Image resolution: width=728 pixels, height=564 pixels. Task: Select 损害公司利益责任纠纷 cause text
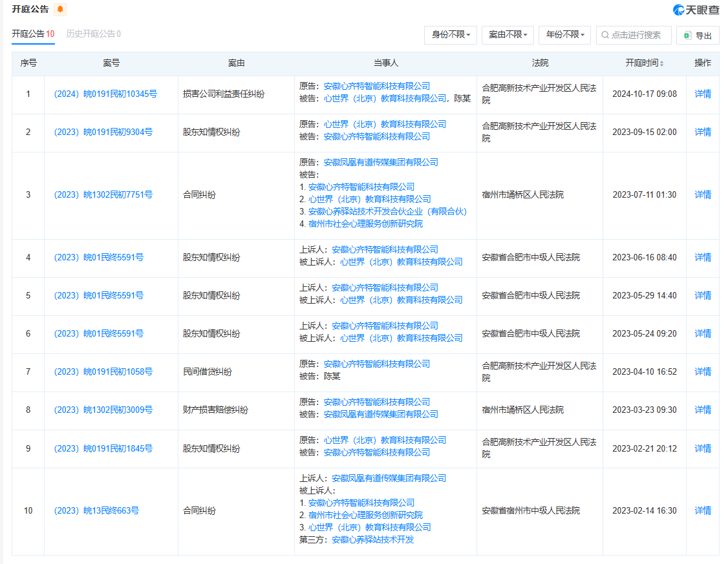224,94
